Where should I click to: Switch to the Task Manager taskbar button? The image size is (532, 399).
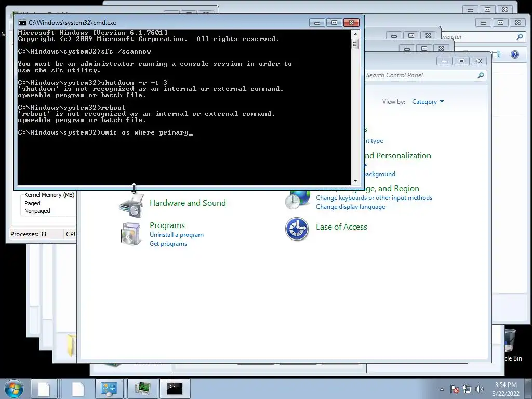tap(142, 389)
